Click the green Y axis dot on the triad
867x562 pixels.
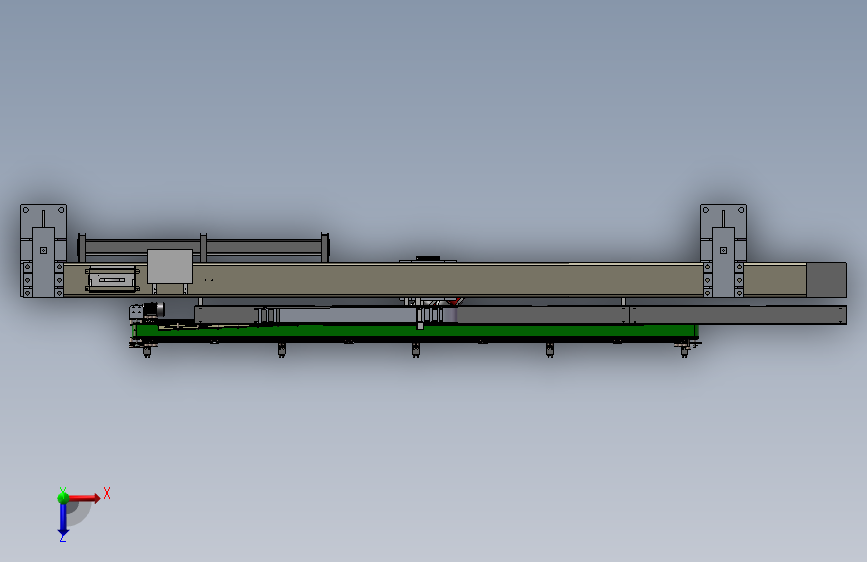coord(63,497)
